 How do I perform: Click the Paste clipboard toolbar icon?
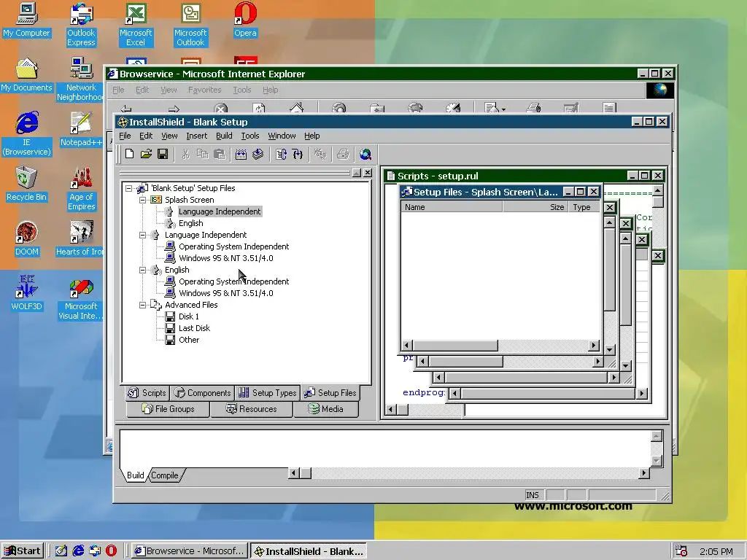(x=219, y=155)
